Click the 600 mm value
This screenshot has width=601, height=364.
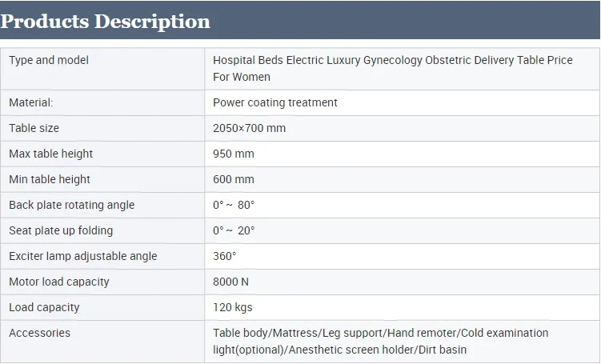234,179
